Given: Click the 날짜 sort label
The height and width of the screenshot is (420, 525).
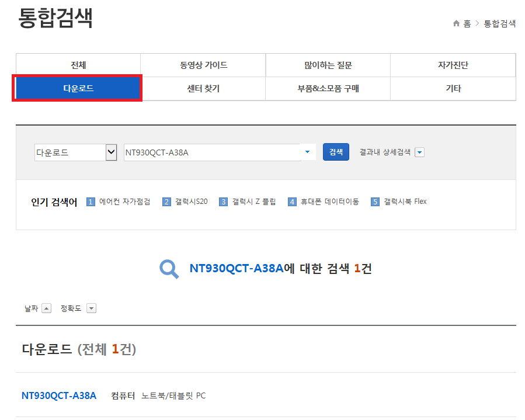Looking at the screenshot, I should point(31,308).
